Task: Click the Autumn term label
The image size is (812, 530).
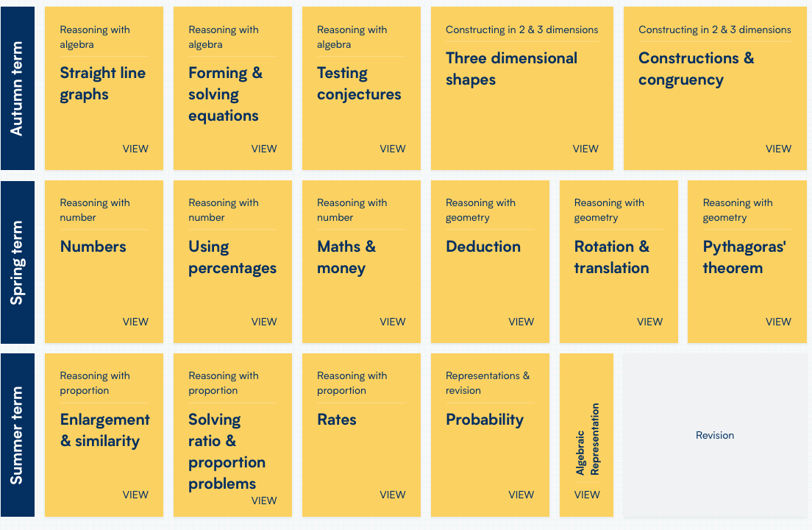Action: [18, 88]
